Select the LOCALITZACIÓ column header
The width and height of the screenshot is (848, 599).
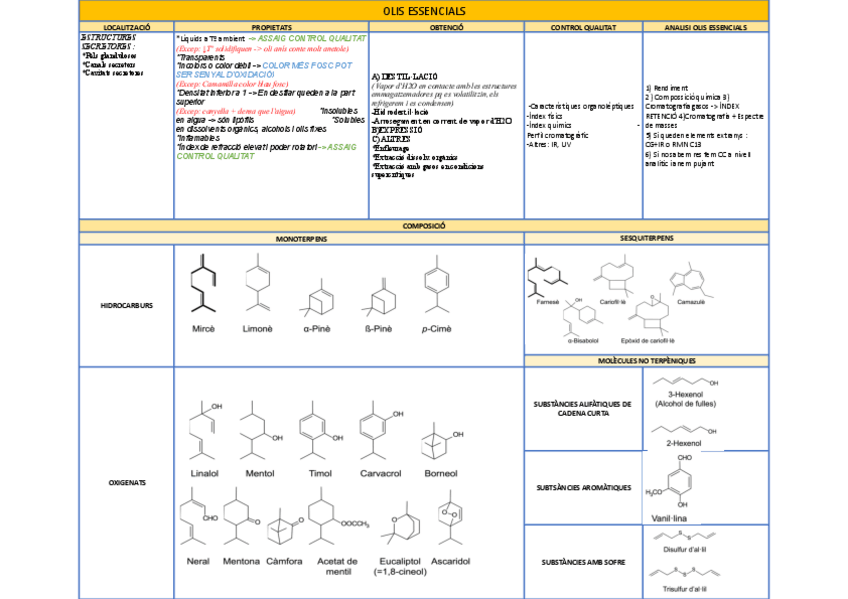tap(127, 27)
